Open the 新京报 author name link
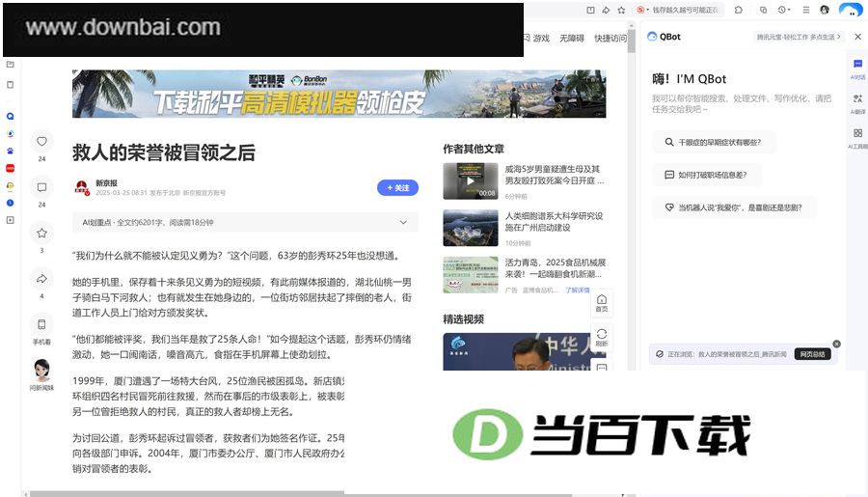The width and height of the screenshot is (868, 497). [107, 182]
